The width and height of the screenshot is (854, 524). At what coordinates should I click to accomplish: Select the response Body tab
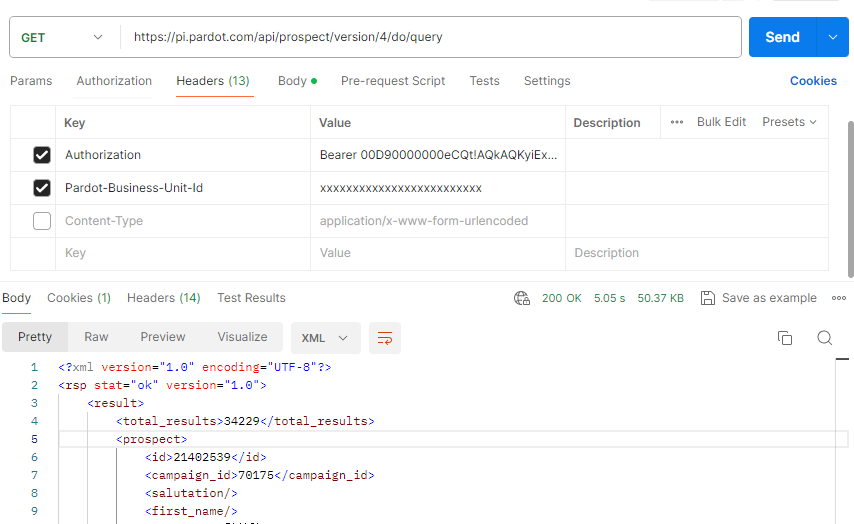pyautogui.click(x=16, y=298)
